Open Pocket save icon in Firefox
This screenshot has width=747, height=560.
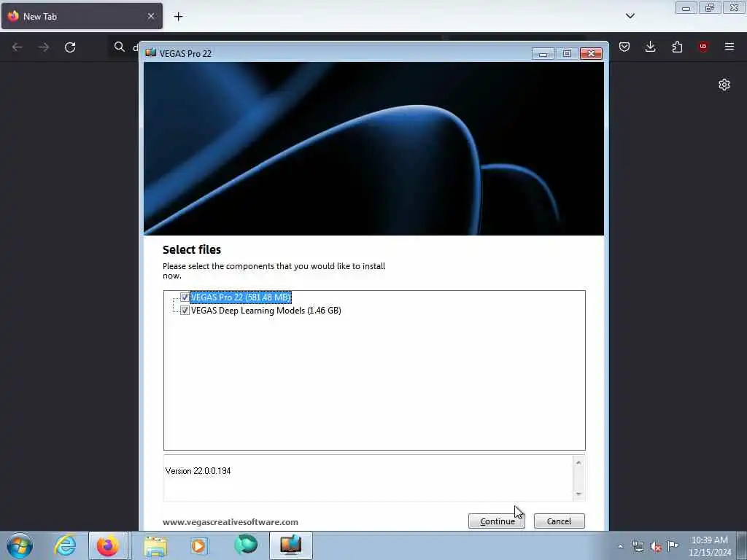pyautogui.click(x=624, y=47)
